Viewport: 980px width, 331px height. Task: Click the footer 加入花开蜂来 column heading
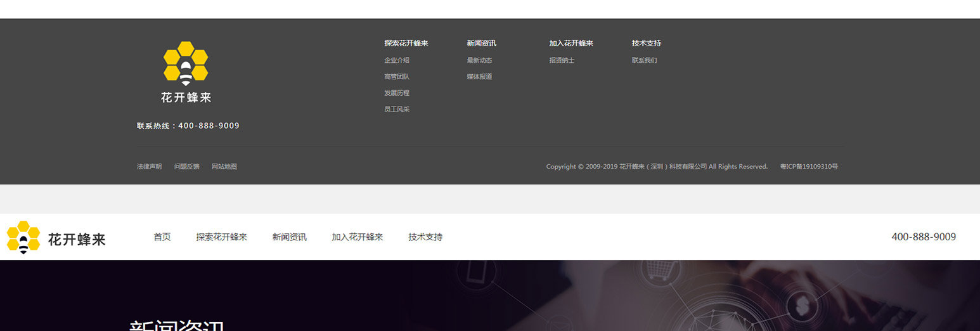click(x=571, y=43)
